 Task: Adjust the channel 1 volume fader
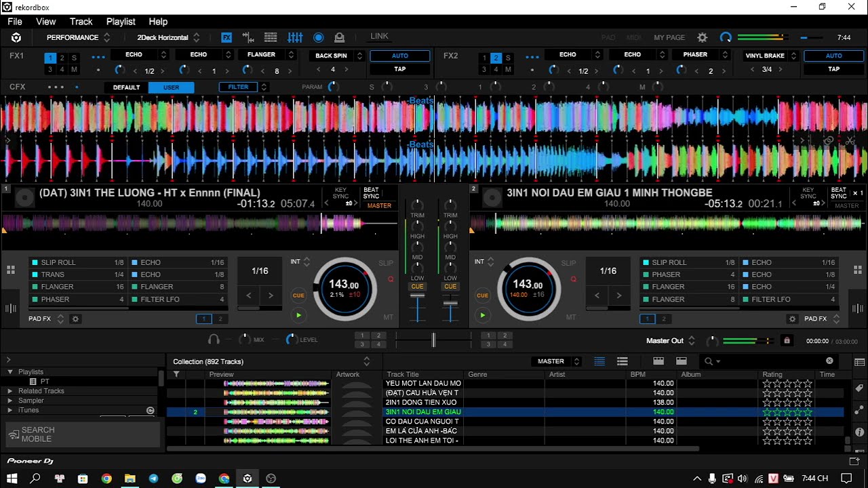[417, 297]
